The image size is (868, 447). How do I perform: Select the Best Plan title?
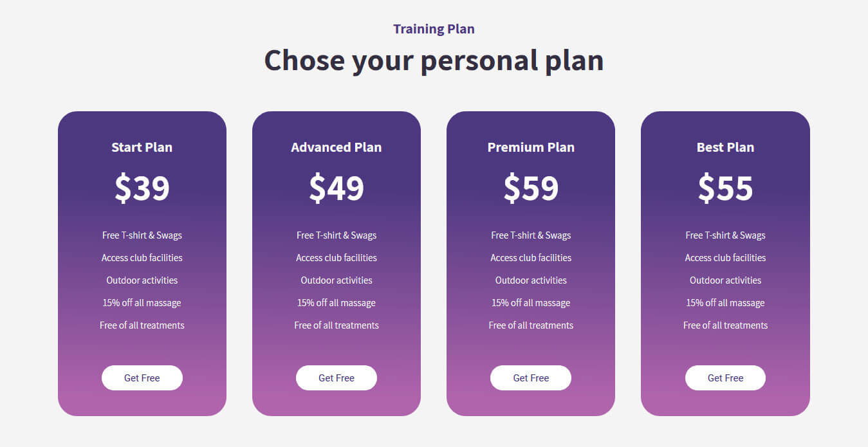(725, 147)
